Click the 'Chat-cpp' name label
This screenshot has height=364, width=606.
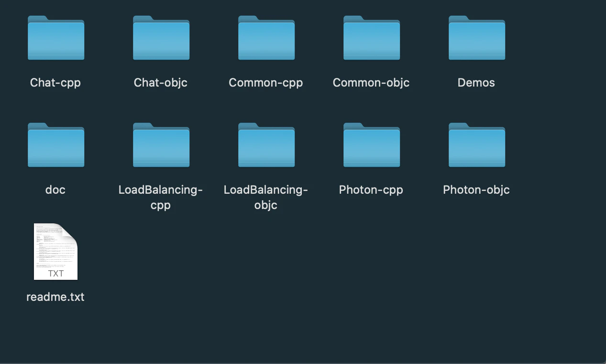click(x=55, y=83)
